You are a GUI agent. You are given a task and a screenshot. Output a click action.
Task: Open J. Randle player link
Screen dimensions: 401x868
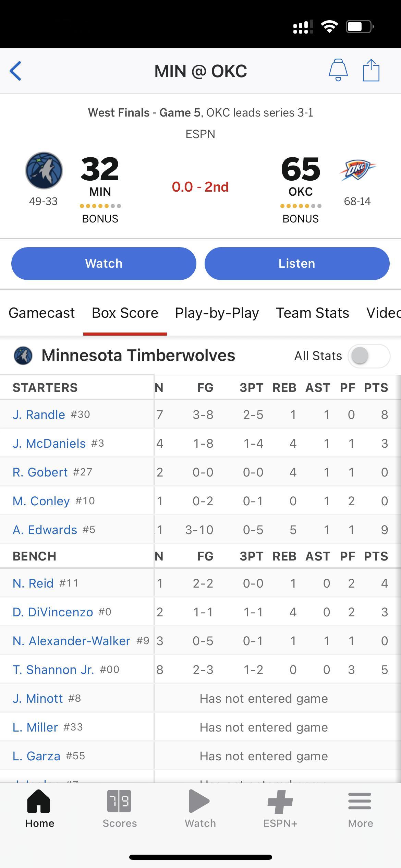39,414
